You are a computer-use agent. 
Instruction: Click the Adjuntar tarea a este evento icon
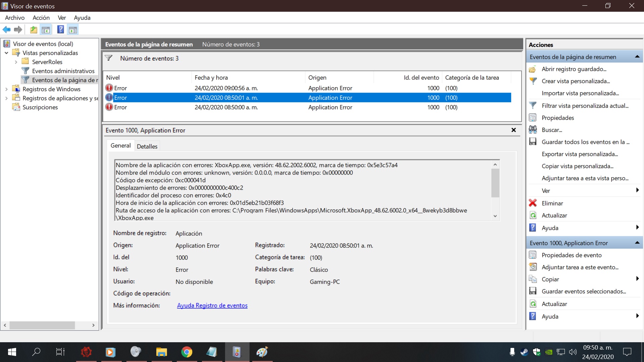(x=533, y=267)
